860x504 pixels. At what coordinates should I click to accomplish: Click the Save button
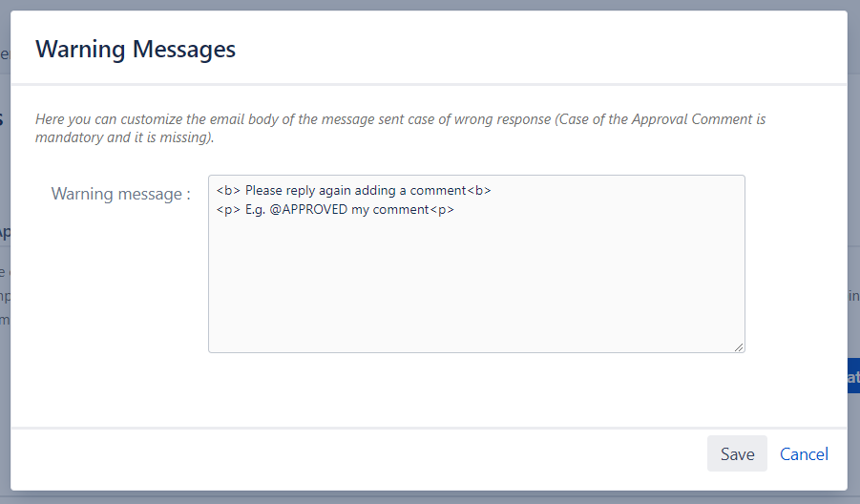(x=737, y=453)
